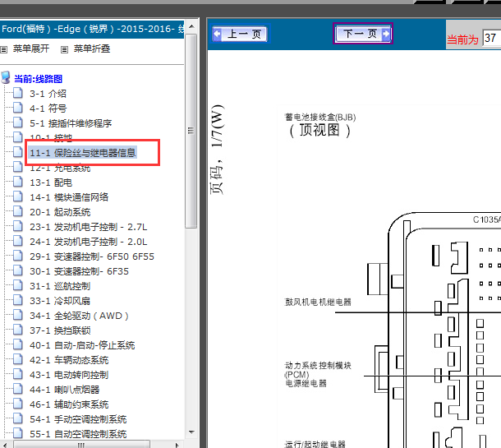Select the 当前:线路图 root node
Image resolution: width=501 pixels, height=448 pixels.
pos(38,79)
